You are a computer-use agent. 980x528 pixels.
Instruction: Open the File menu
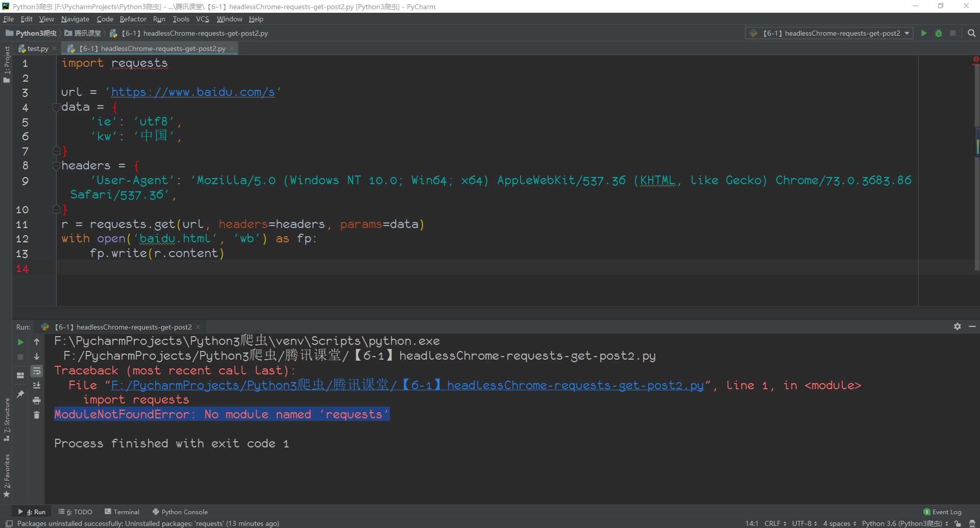[x=8, y=19]
